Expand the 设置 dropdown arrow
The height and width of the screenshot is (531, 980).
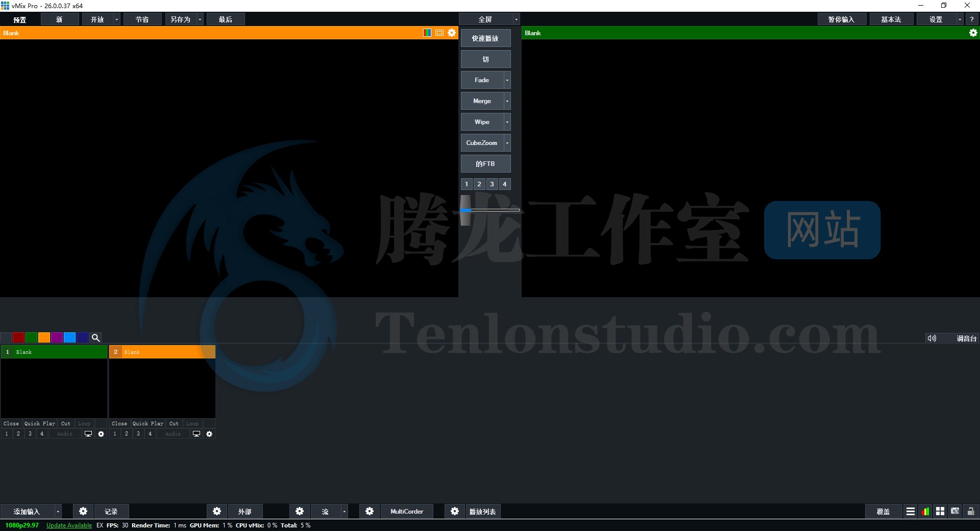pyautogui.click(x=960, y=19)
